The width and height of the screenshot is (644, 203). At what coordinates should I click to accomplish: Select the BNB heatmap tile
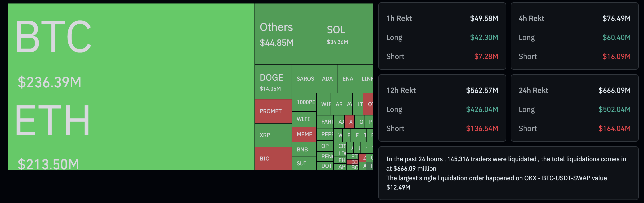[304, 149]
